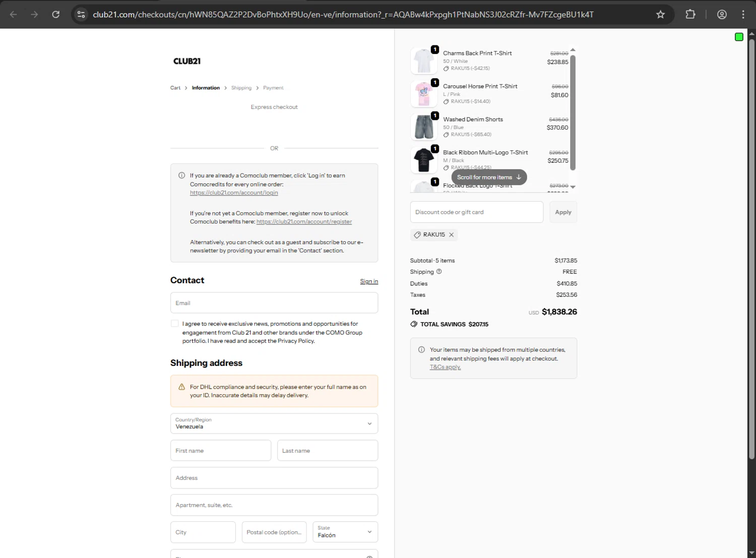Click Sign in link
Screen dimensions: 756x558
pyautogui.click(x=369, y=281)
